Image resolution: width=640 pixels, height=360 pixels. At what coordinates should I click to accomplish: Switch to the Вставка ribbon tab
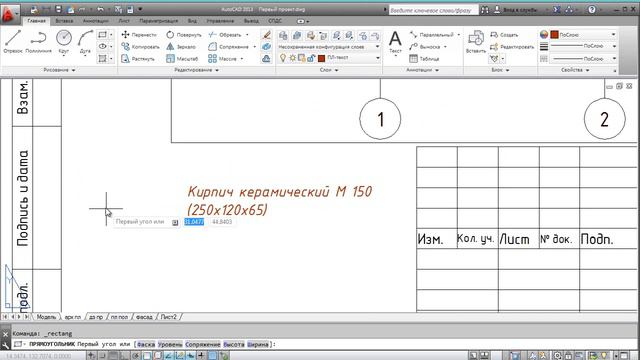64,21
